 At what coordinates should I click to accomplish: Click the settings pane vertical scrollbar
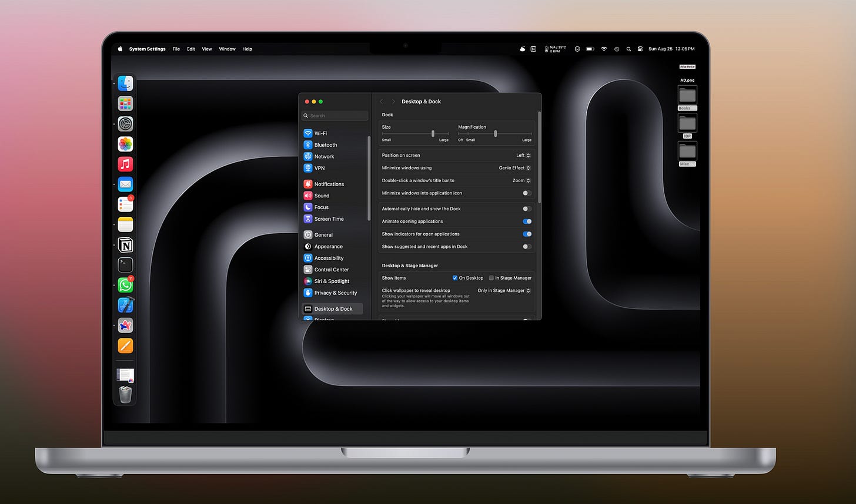[x=539, y=157]
